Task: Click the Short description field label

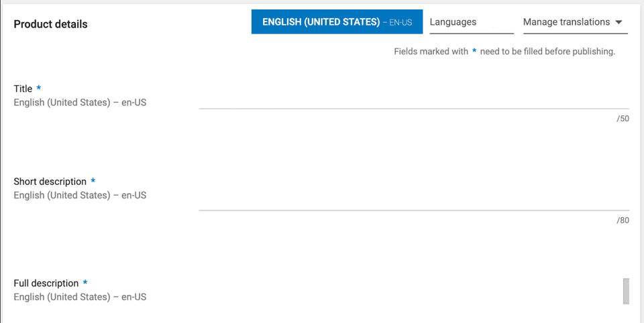Action: (50, 182)
